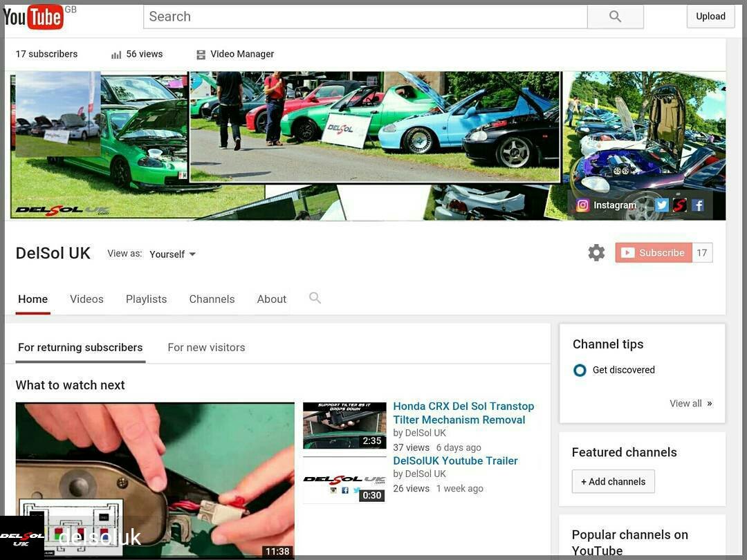Open the channel settings gear
This screenshot has width=747, height=560.
coord(596,252)
